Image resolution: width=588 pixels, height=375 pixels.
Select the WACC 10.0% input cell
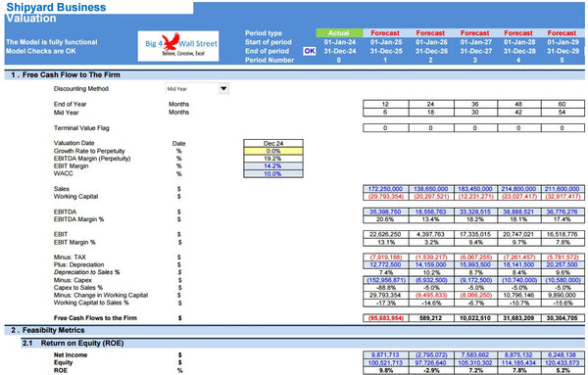click(273, 174)
